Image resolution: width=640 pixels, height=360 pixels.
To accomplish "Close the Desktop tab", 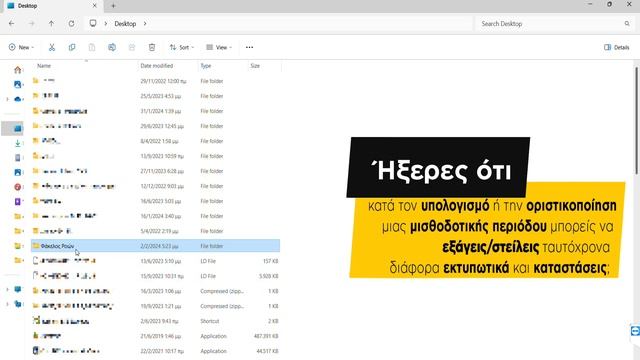I will (x=95, y=6).
